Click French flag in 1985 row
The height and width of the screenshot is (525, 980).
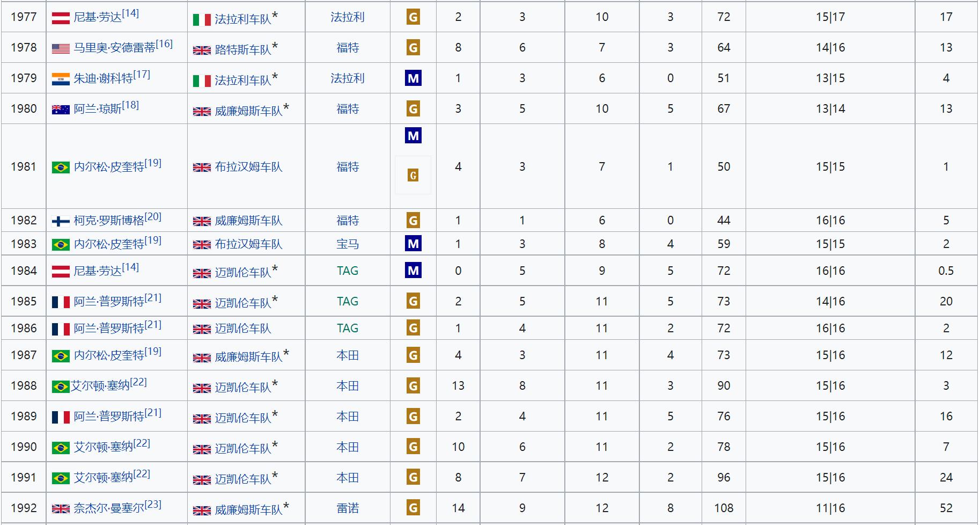[x=61, y=303]
